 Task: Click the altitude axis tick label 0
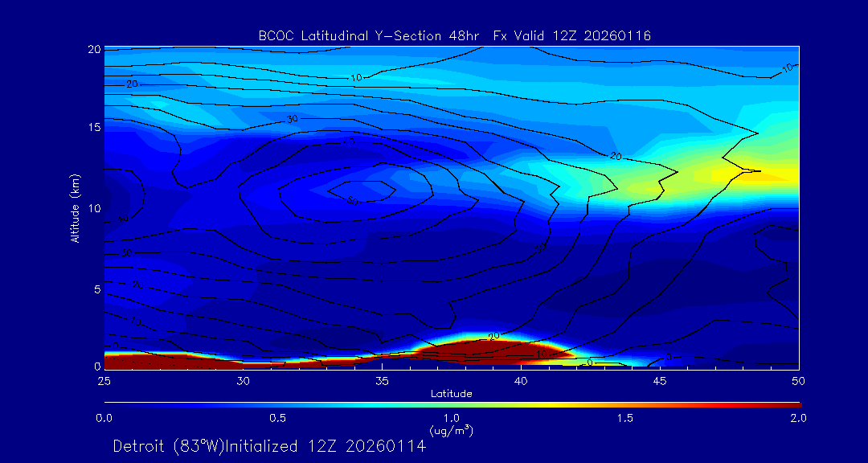click(x=97, y=366)
